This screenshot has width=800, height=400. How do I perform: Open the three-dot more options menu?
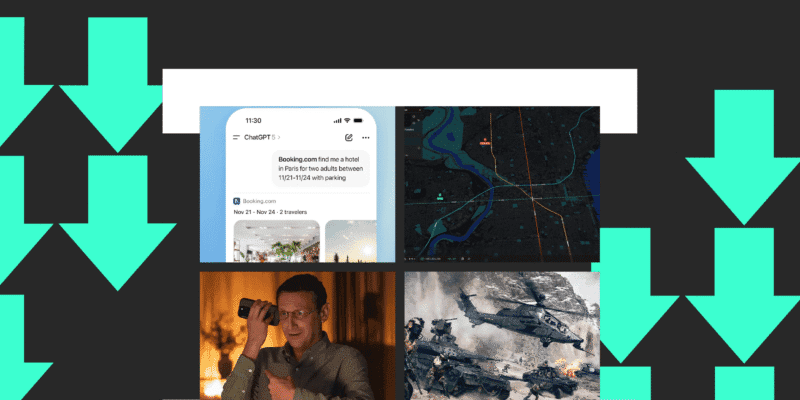pos(366,137)
